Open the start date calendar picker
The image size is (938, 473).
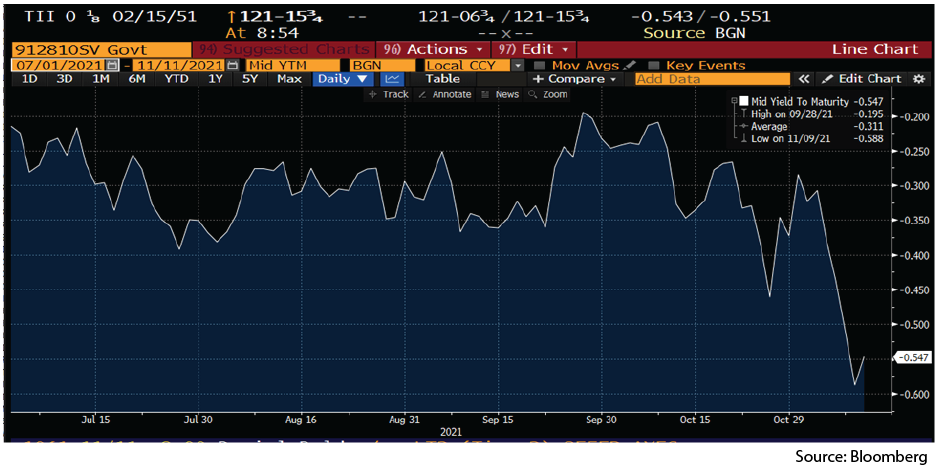(112, 65)
